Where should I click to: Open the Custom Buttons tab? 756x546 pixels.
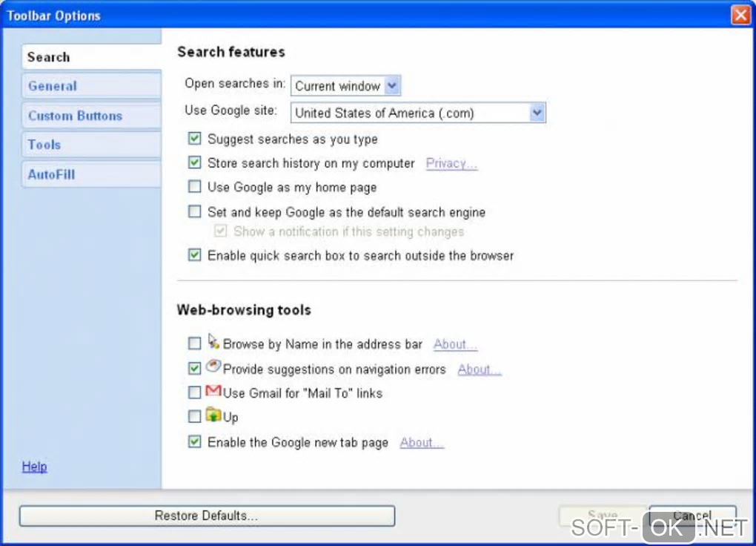pyautogui.click(x=92, y=116)
